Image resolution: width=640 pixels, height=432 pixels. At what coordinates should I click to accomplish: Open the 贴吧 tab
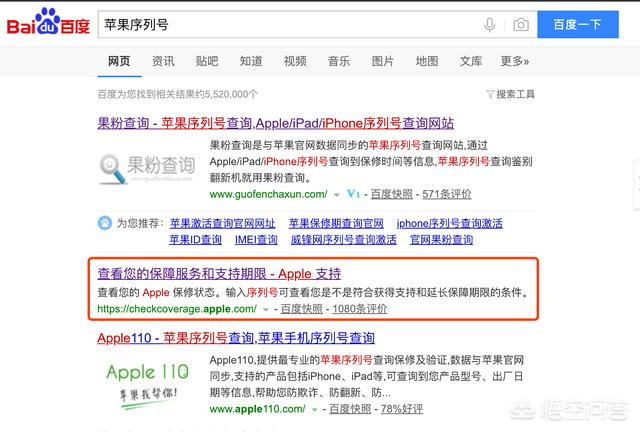tap(207, 61)
